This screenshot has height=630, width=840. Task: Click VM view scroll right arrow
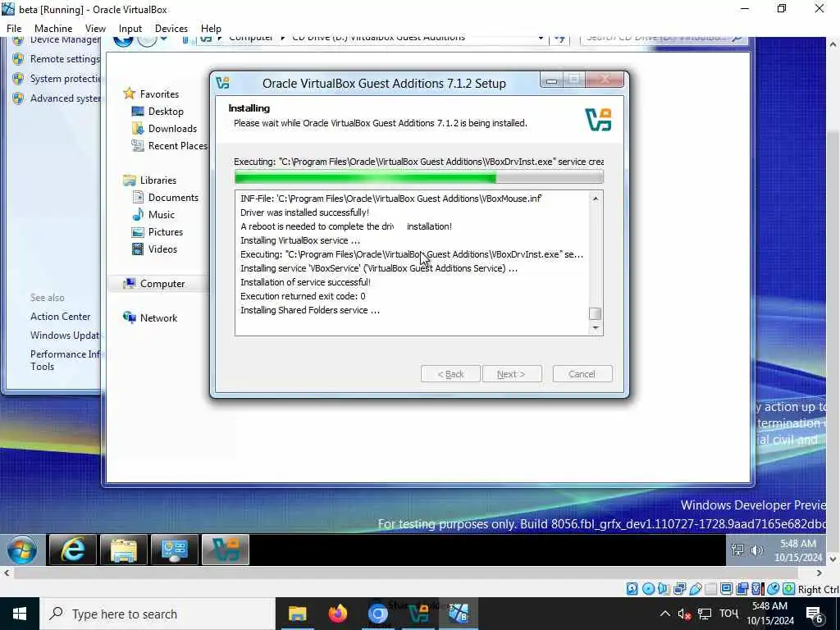(x=819, y=573)
